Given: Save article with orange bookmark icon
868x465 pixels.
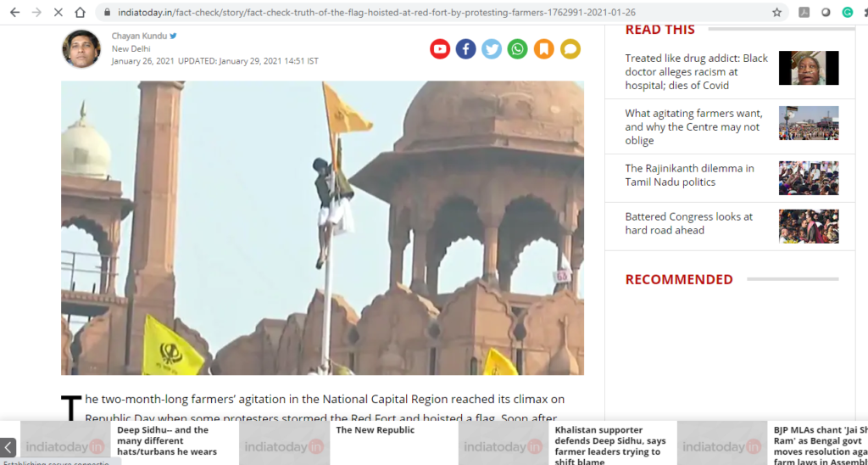Looking at the screenshot, I should click(x=543, y=48).
